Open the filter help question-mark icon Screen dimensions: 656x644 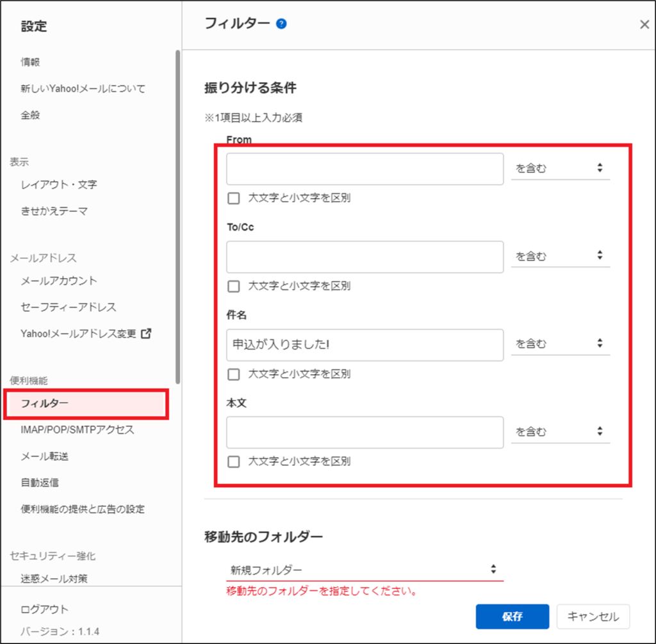[x=281, y=24]
